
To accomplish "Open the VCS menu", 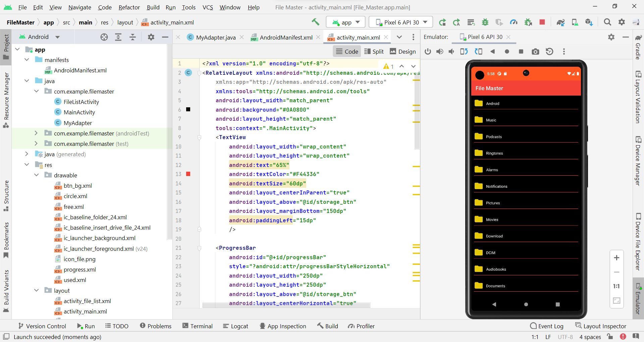I will click(x=208, y=7).
